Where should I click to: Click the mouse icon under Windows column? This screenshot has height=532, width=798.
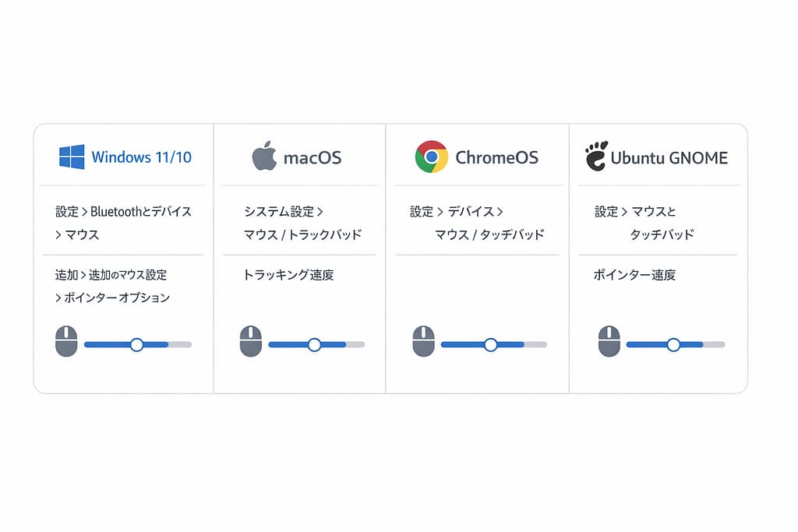pyautogui.click(x=66, y=342)
